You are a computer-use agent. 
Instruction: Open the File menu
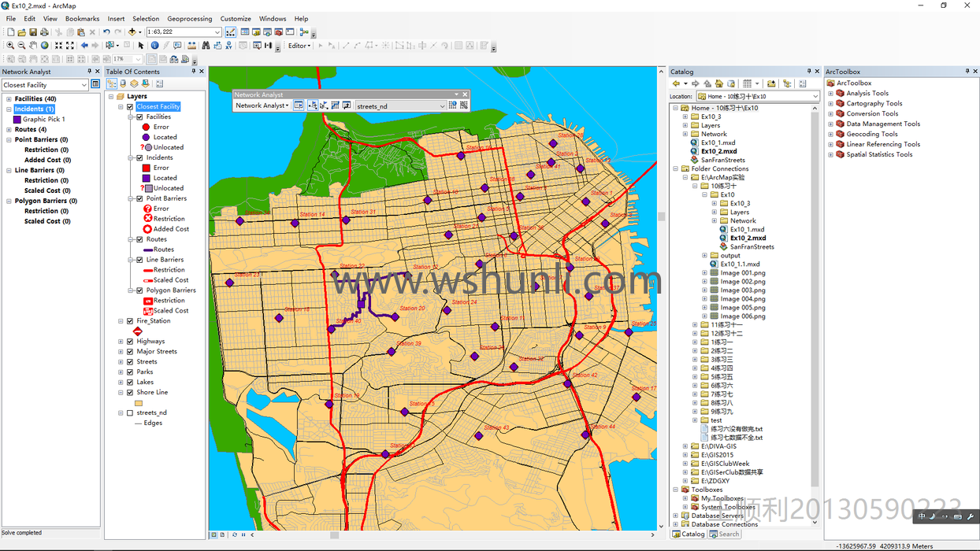[11, 19]
